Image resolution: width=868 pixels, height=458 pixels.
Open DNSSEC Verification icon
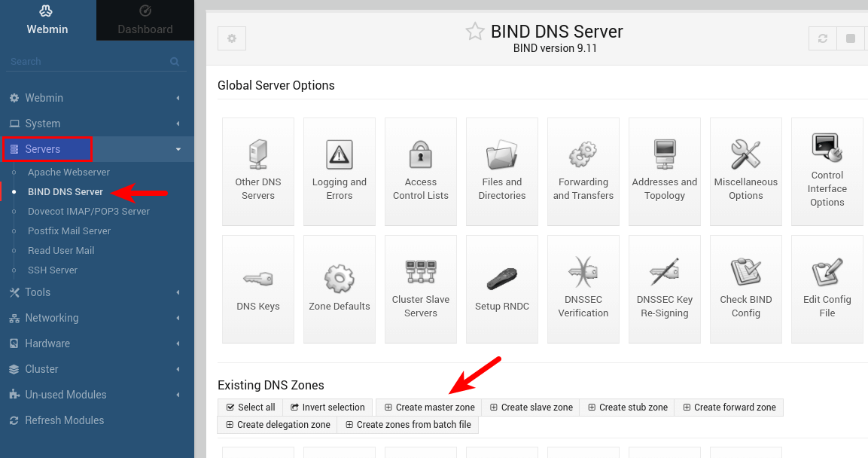tap(583, 289)
